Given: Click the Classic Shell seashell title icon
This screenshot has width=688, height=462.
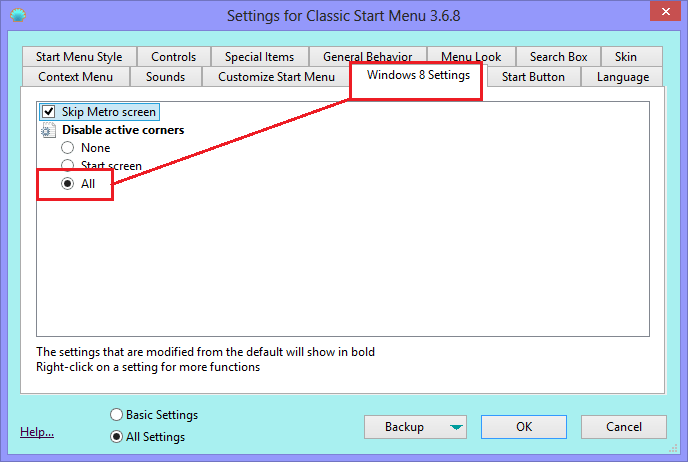Looking at the screenshot, I should (18, 16).
